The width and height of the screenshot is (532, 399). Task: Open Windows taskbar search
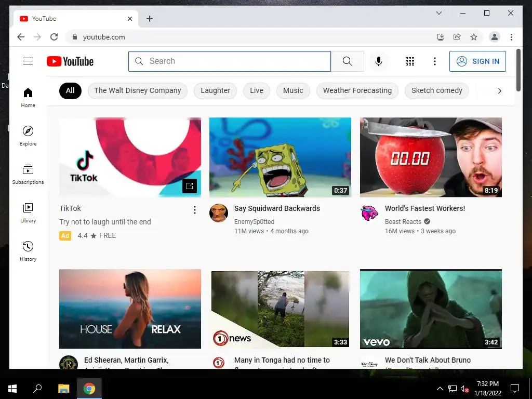pyautogui.click(x=37, y=389)
